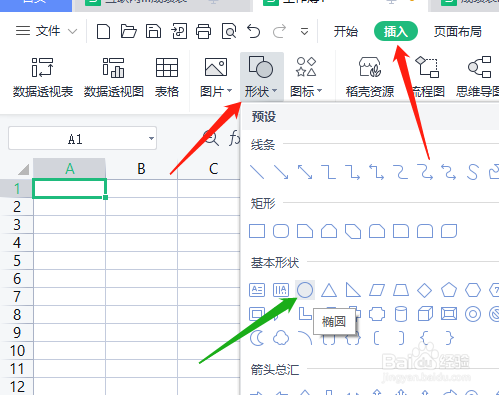Click the open folder icon
This screenshot has width=499, height=395.
point(129,32)
